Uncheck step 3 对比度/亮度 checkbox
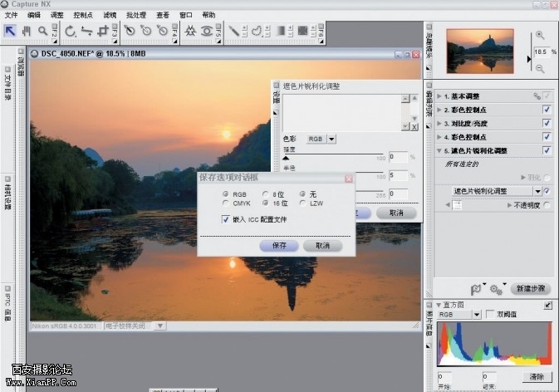The image size is (559, 392). click(547, 124)
